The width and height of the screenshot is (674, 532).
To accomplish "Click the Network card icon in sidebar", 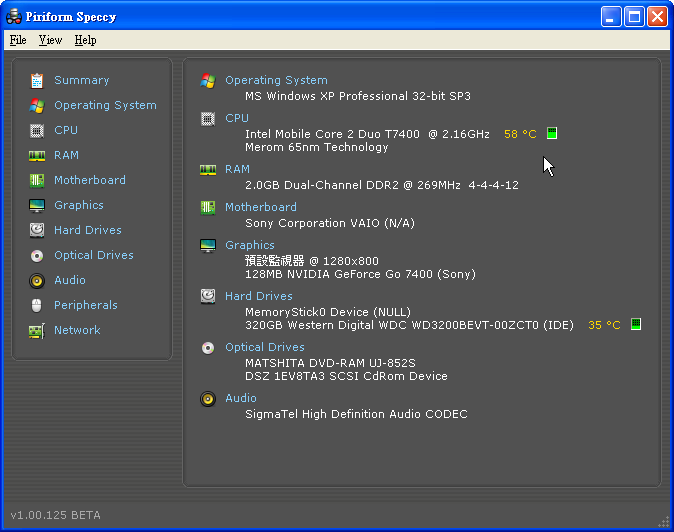I will click(x=37, y=331).
